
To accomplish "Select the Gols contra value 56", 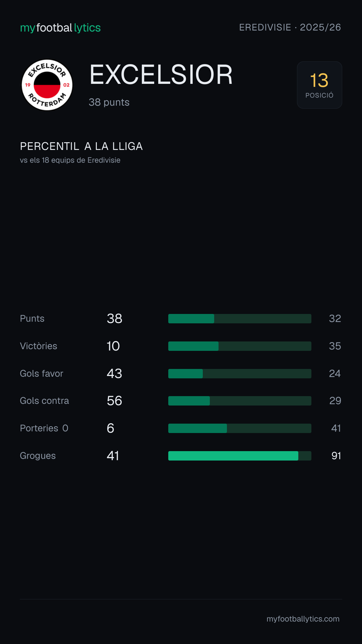I will point(114,401).
